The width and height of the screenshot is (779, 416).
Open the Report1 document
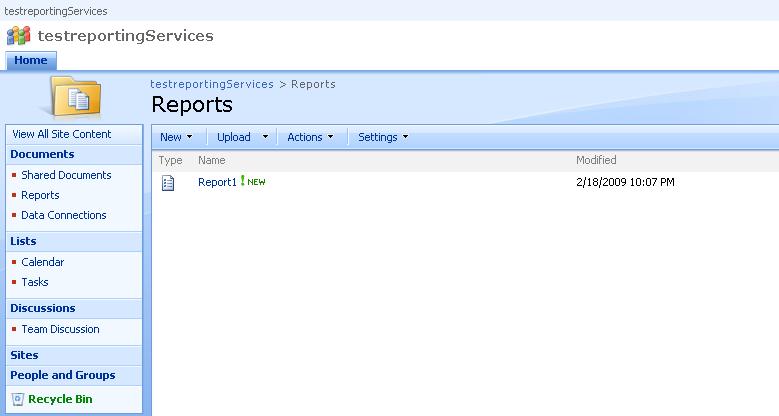point(217,182)
